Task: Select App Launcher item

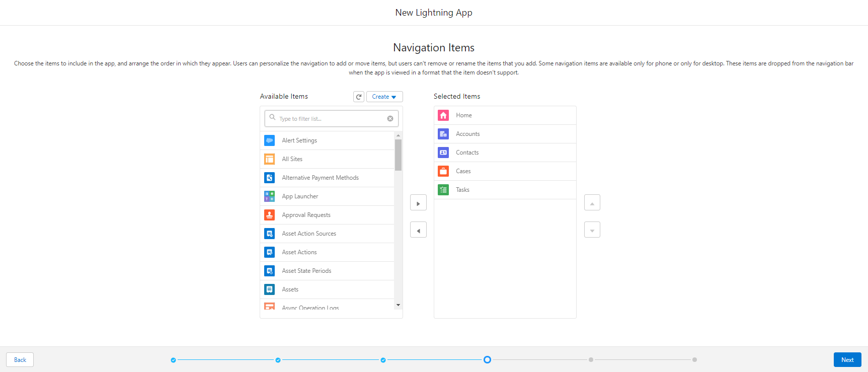Action: [x=327, y=196]
